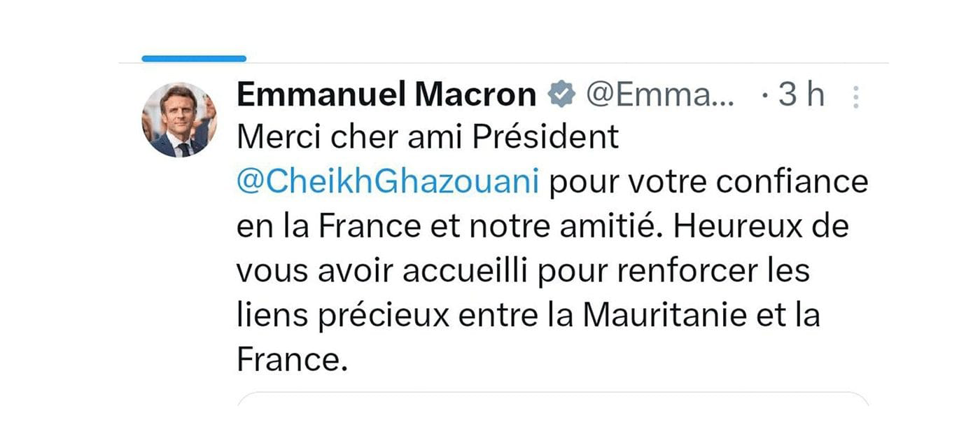Image resolution: width=980 pixels, height=441 pixels.
Task: Click the blue verified badge
Action: [561, 95]
